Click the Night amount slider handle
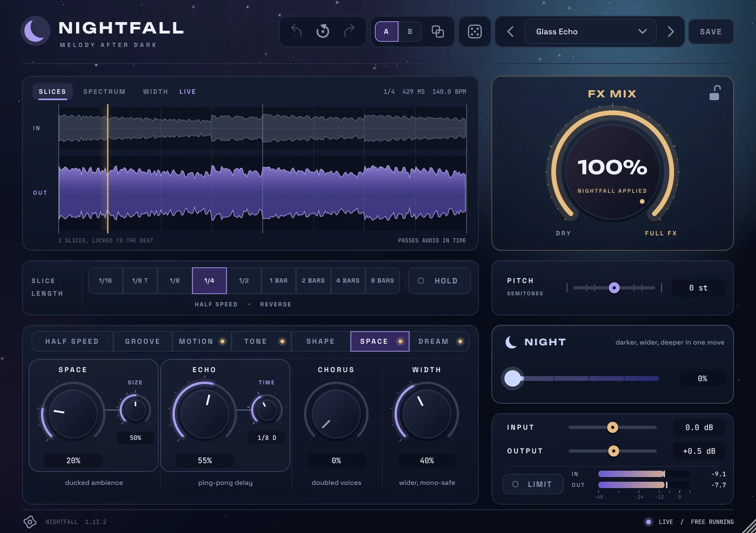Viewport: 756px width, 533px height. coord(513,378)
